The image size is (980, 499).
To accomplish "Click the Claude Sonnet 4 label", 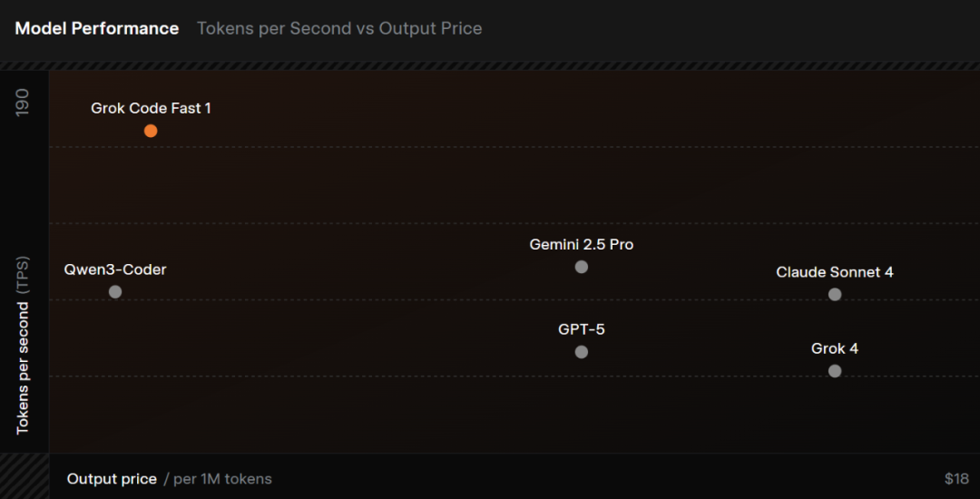I will 835,272.
